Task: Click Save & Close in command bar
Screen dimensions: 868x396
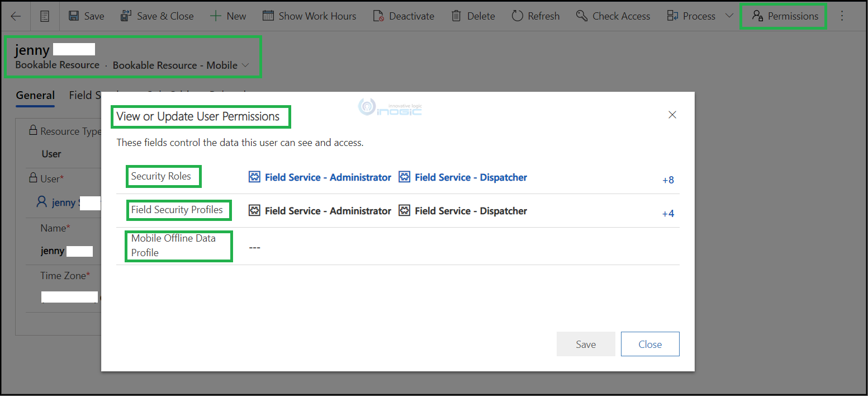Action: click(x=157, y=16)
